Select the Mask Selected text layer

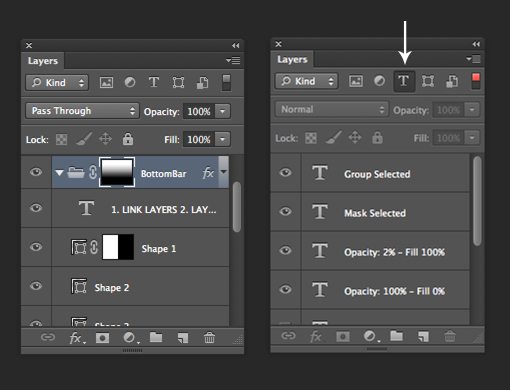[x=386, y=212]
